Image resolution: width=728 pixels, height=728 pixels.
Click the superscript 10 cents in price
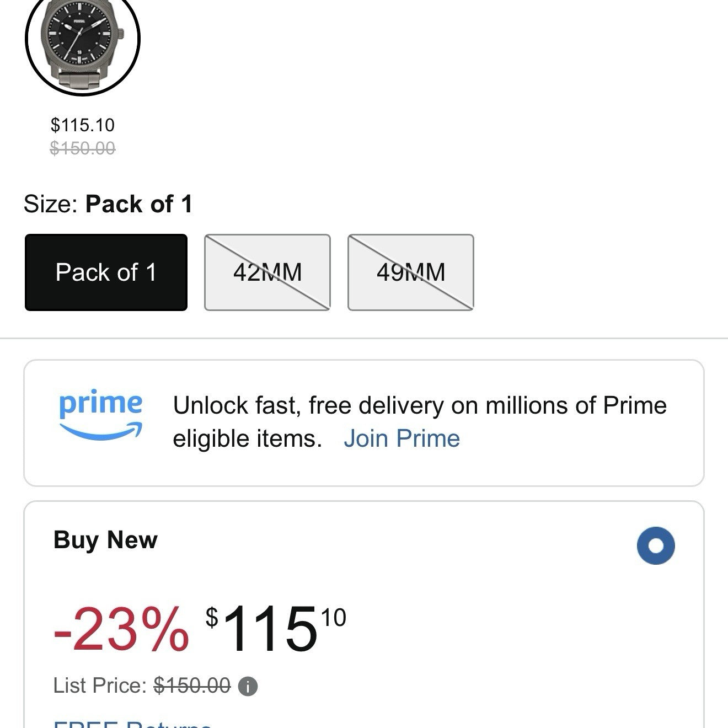click(x=333, y=618)
